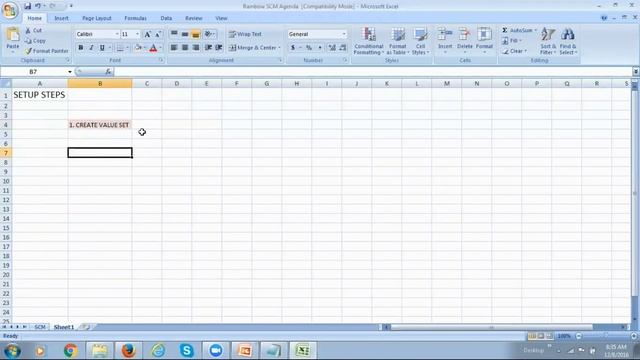Align cell text left
The width and height of the screenshot is (640, 360).
click(174, 48)
